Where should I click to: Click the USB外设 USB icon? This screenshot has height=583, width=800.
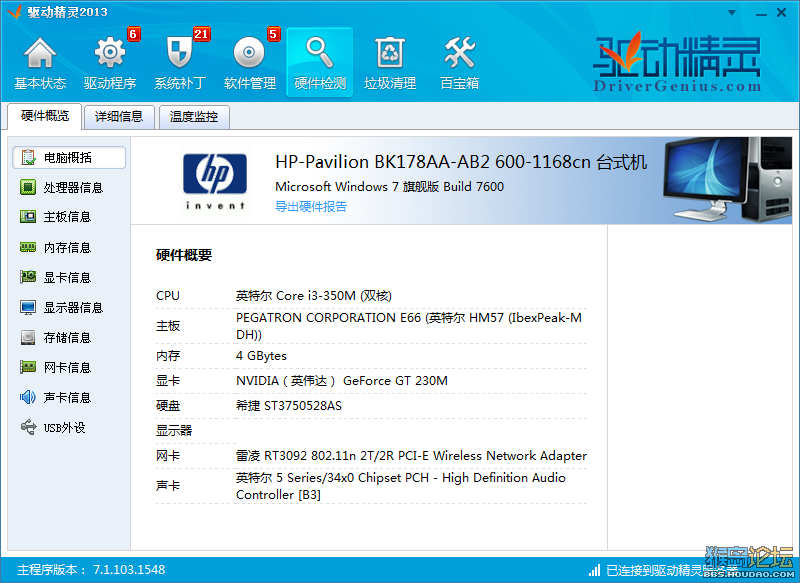(29, 427)
